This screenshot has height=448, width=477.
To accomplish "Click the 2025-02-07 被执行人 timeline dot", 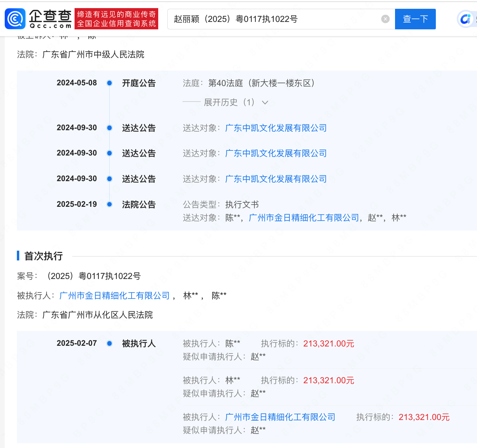I will [x=109, y=343].
